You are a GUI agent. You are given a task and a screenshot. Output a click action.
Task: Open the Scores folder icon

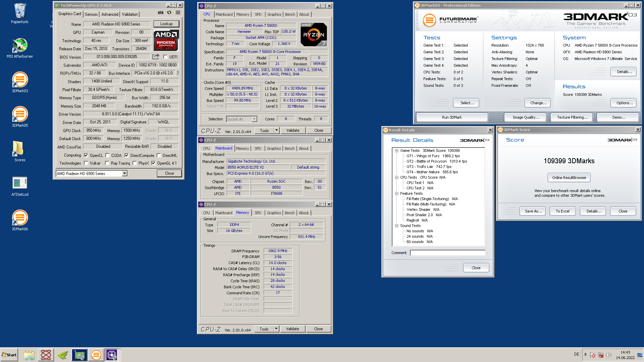click(x=20, y=151)
